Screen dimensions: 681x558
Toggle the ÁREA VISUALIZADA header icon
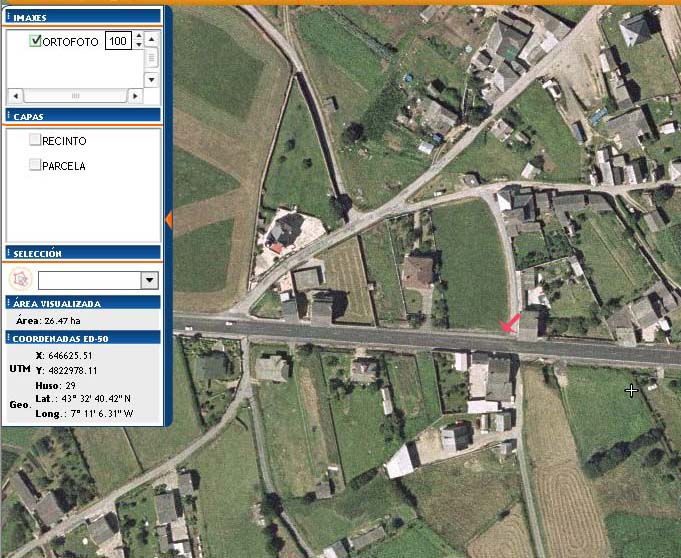pos(9,303)
